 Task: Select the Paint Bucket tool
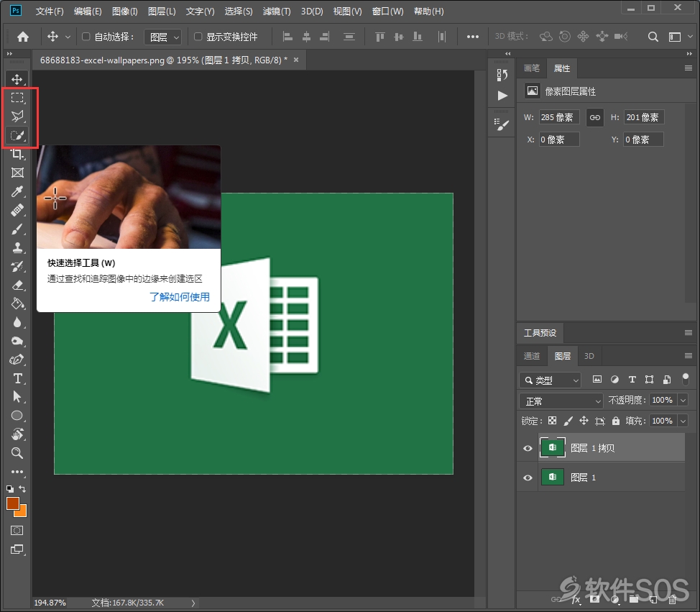(17, 303)
